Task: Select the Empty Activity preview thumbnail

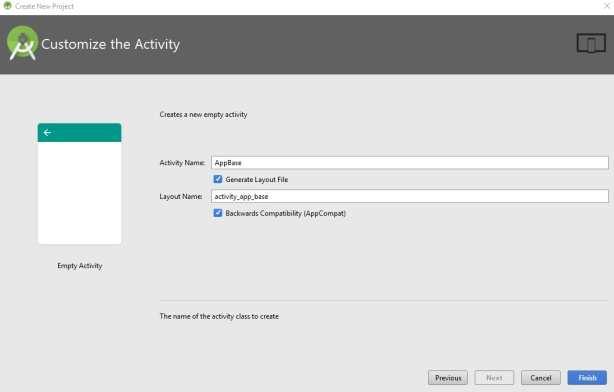Action: coord(79,184)
